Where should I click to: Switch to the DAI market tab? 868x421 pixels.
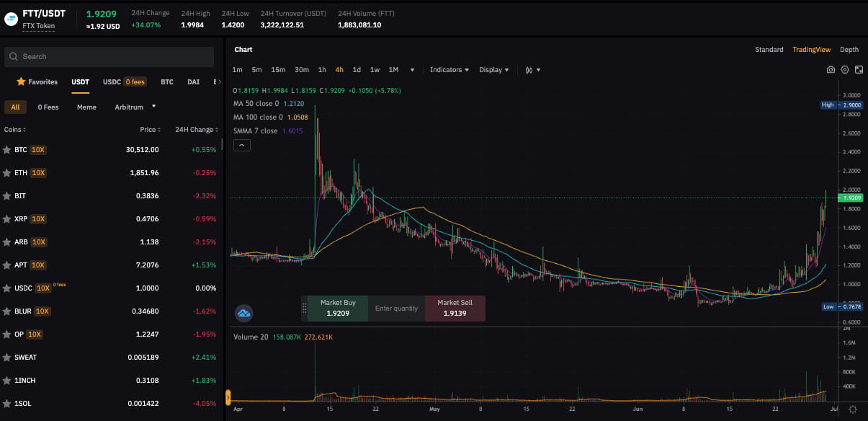click(x=193, y=82)
